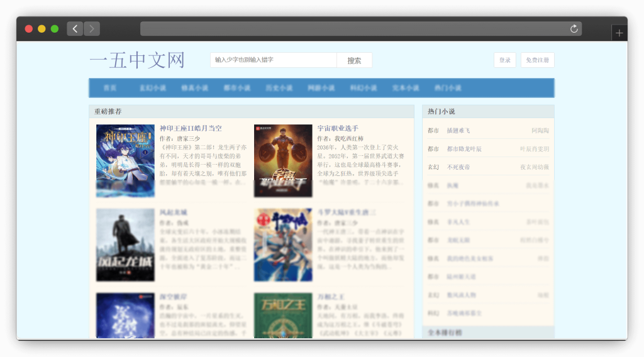Click the 斗罗大陆 book cover image
The height and width of the screenshot is (357, 644).
pos(283,245)
